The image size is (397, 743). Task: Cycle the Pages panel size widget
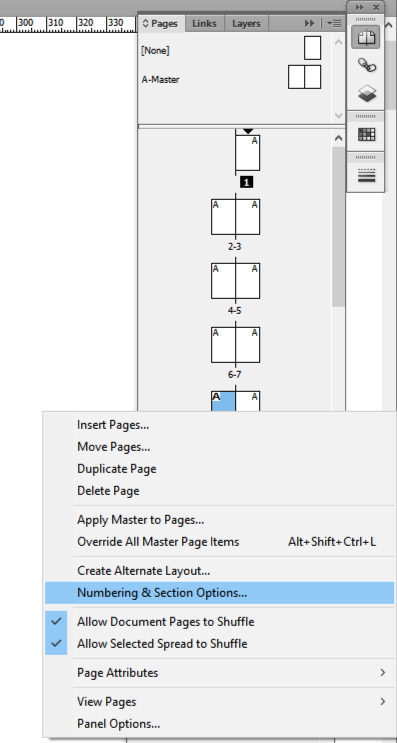coord(145,23)
